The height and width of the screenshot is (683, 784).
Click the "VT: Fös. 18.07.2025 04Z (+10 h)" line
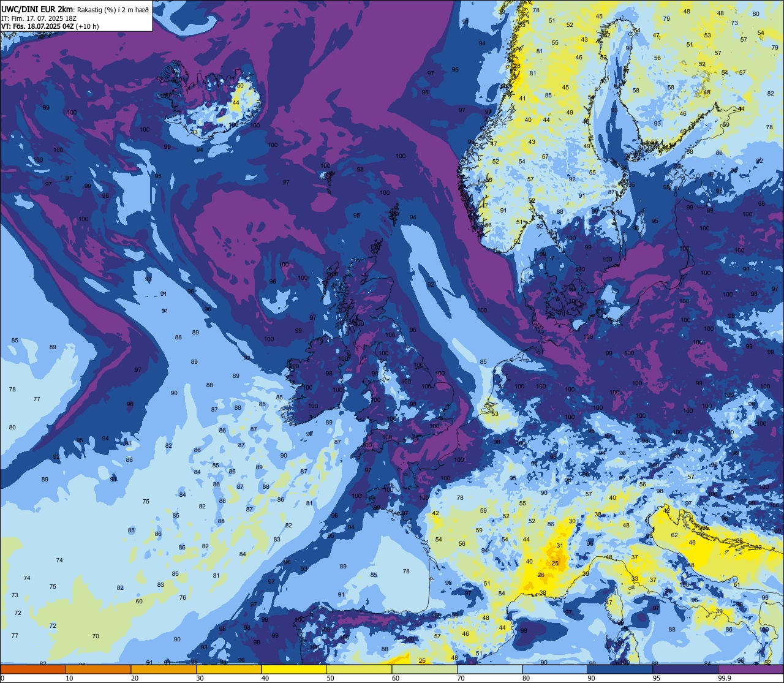tap(50, 26)
